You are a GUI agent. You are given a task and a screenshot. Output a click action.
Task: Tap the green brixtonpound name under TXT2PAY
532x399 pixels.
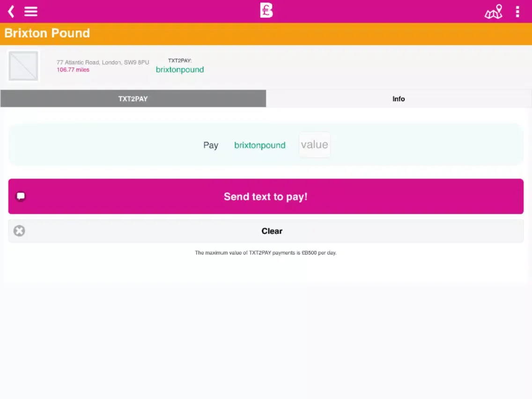(180, 70)
